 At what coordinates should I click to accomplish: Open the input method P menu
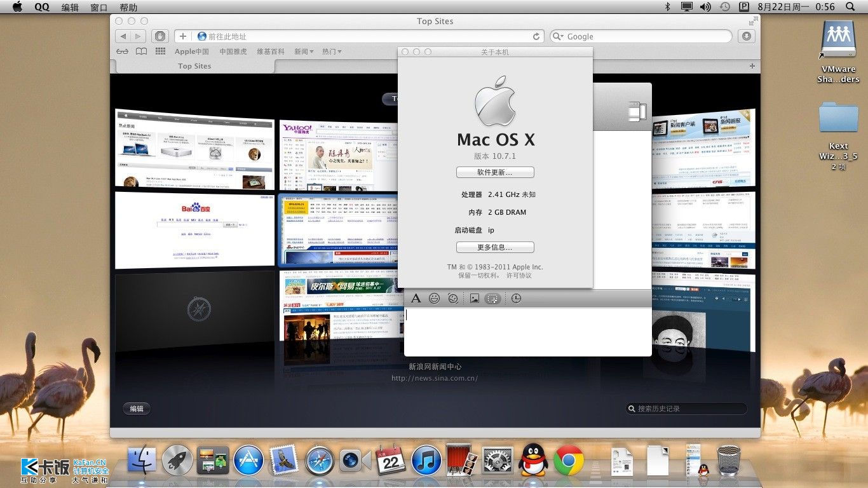click(x=744, y=6)
